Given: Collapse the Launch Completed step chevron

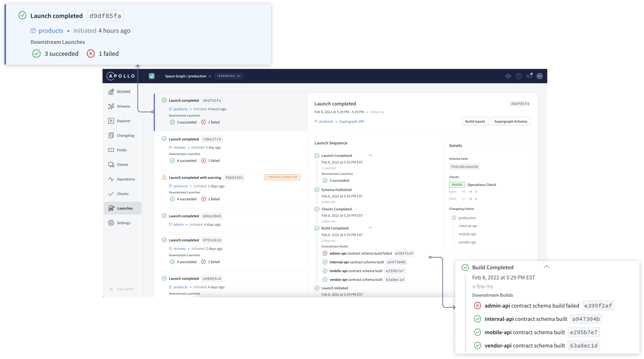Looking at the screenshot, I should (370, 155).
